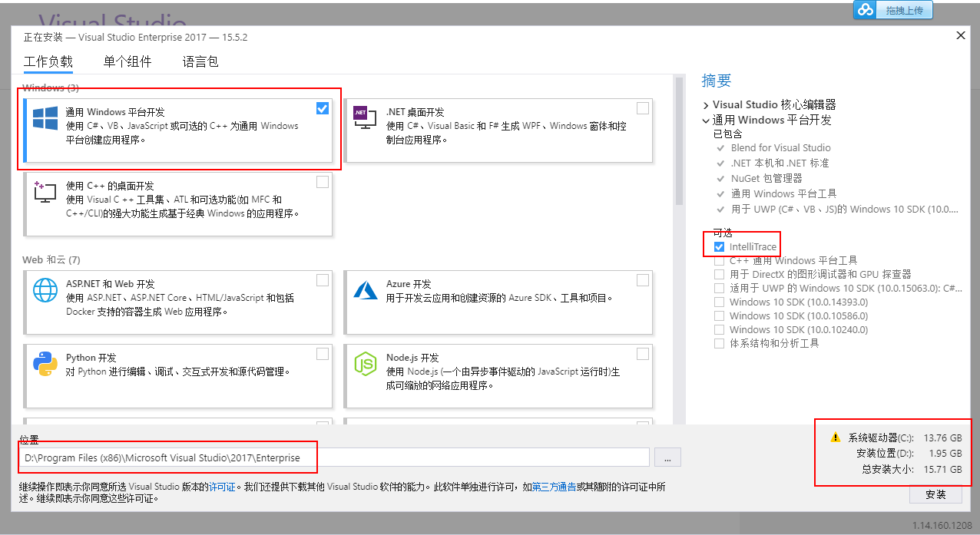This screenshot has height=535, width=980.
Task: Collapse 通用 Windows 平台开发 summary section
Action: (706, 121)
